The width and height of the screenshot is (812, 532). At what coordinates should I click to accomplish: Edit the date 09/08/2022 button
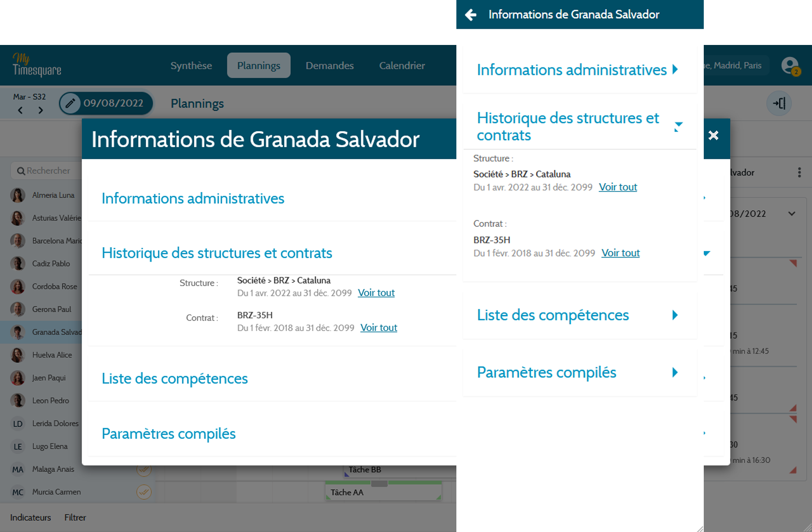(106, 103)
